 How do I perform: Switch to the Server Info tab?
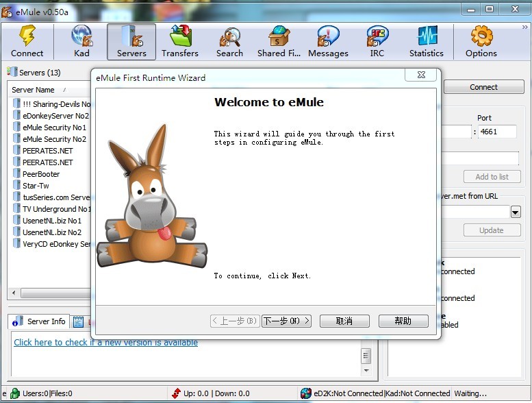coord(39,321)
